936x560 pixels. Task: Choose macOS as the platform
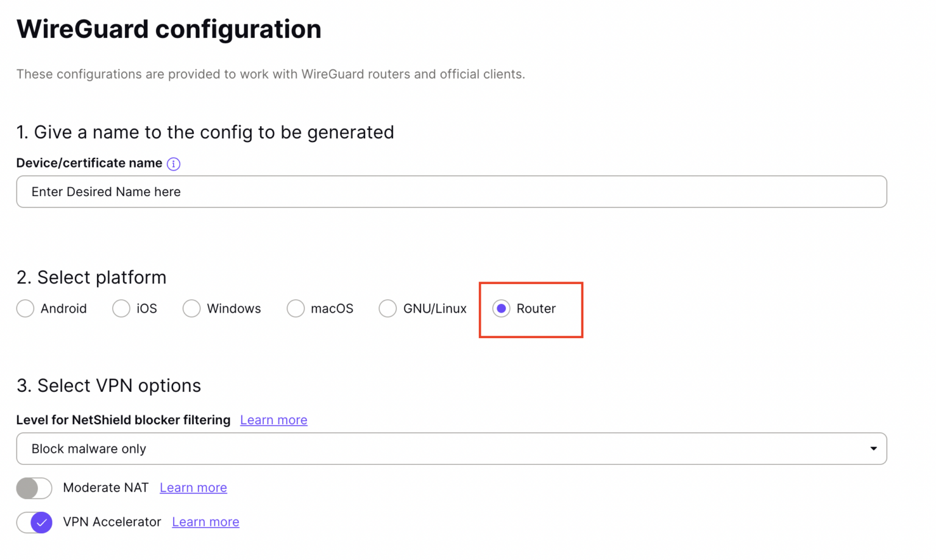pyautogui.click(x=296, y=308)
